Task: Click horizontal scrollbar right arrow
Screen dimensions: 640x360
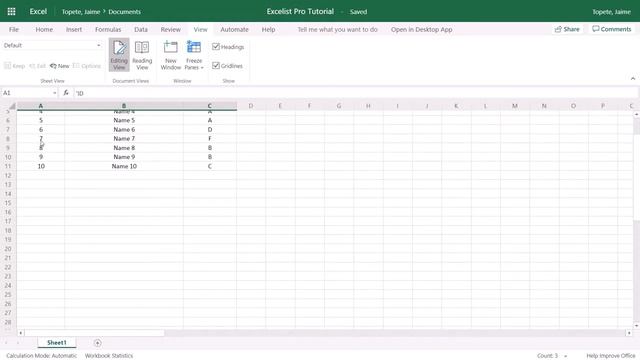Action: tap(629, 333)
